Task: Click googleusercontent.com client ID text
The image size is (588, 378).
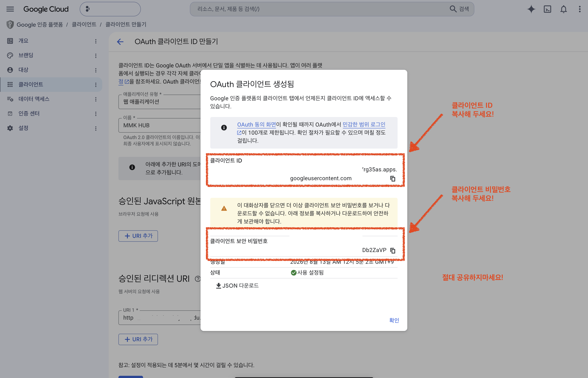Action: coord(321,178)
